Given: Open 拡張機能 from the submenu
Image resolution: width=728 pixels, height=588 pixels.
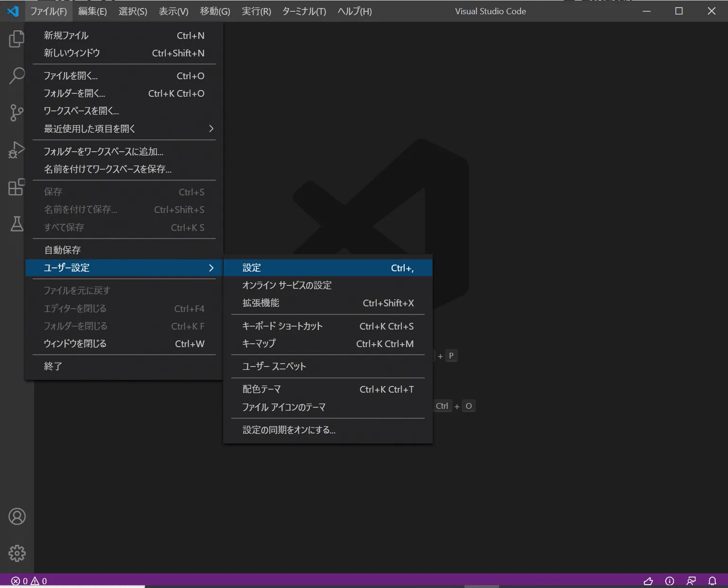Looking at the screenshot, I should (328, 303).
